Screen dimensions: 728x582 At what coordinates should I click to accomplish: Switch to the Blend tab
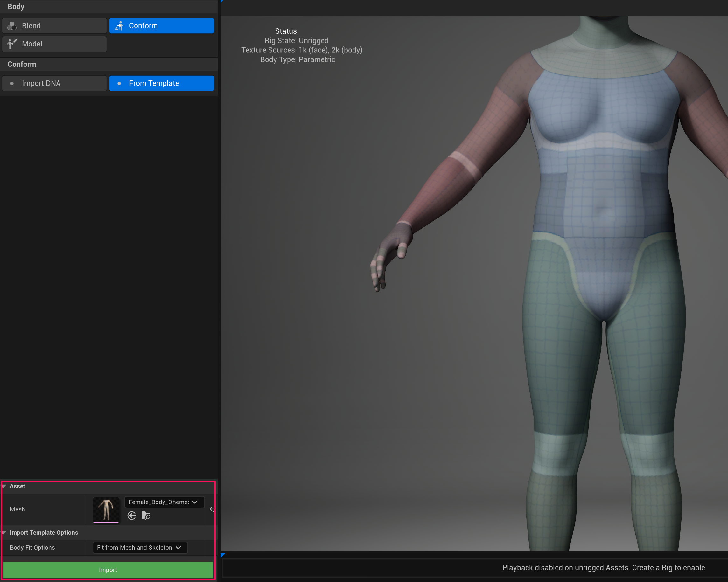[54, 26]
